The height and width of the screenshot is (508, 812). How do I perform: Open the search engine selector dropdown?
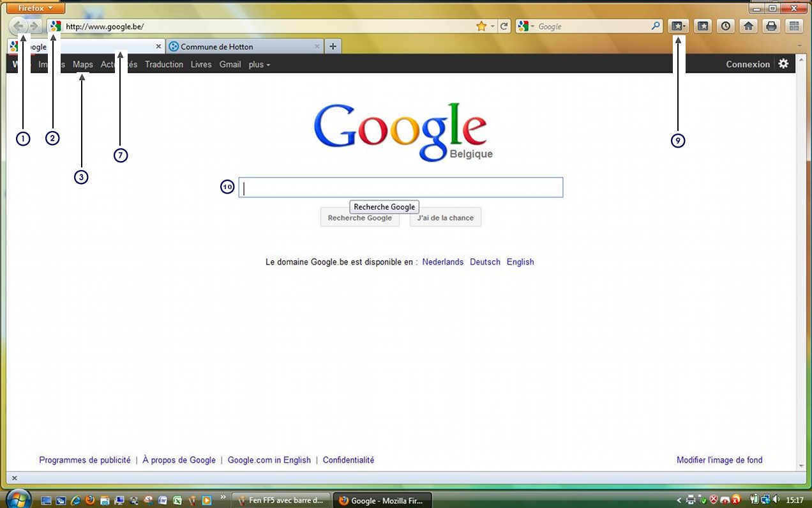(x=526, y=26)
